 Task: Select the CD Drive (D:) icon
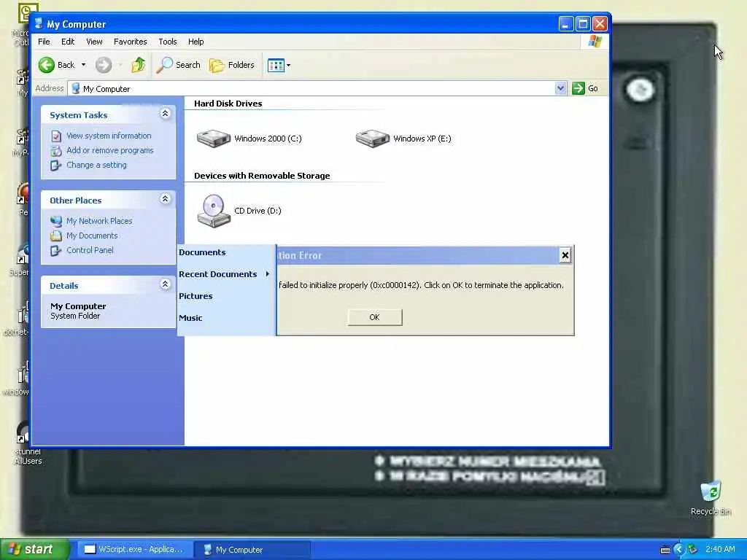(x=214, y=211)
